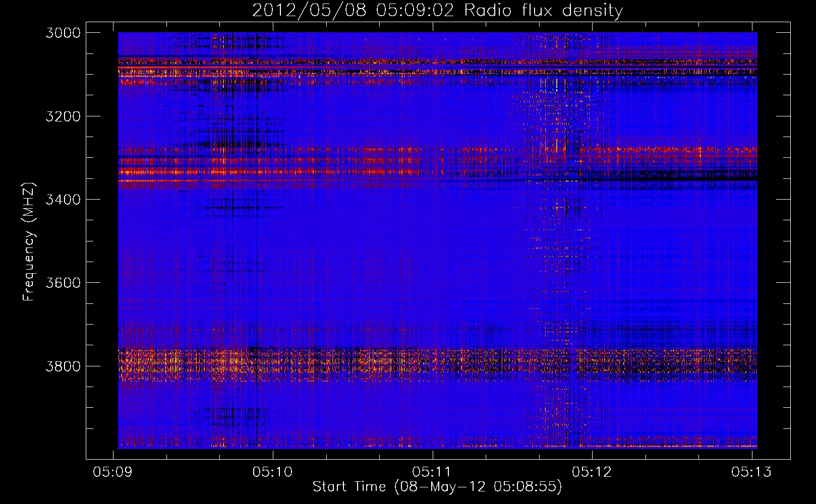Click the 3600 frequency axis label
The image size is (816, 504).
(63, 283)
